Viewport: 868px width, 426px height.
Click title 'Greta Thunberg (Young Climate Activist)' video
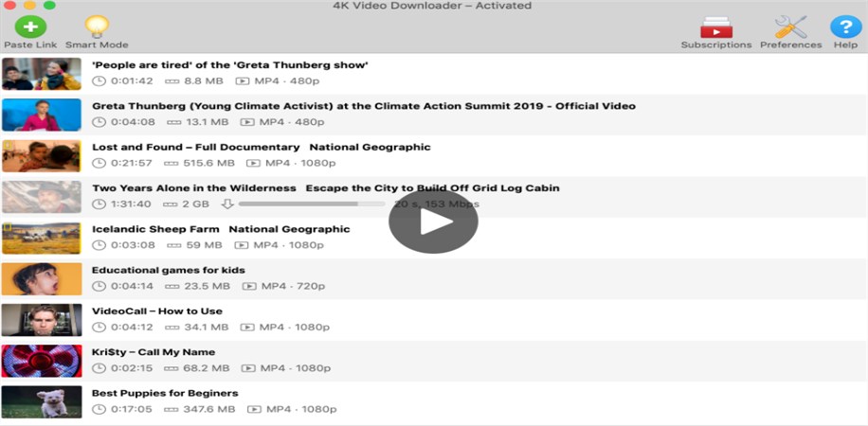point(364,106)
